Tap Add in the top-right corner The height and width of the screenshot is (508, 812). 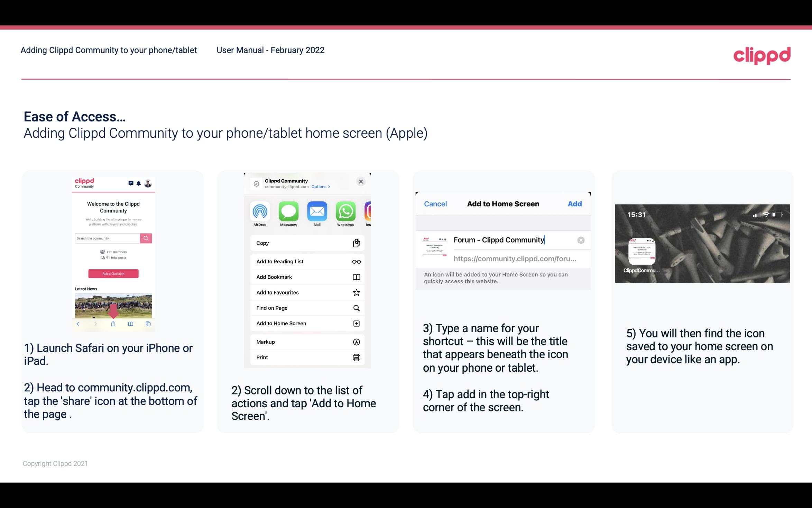[x=575, y=203]
